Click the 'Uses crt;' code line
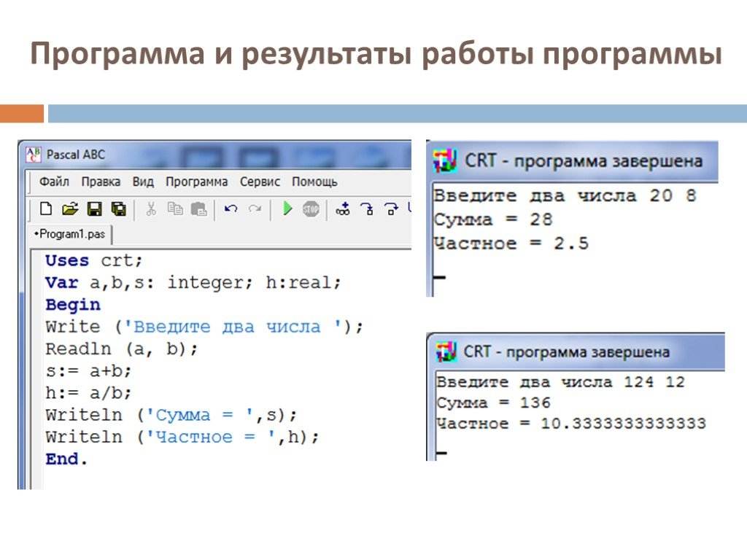Viewport: 747px width, 560px height. (x=94, y=260)
